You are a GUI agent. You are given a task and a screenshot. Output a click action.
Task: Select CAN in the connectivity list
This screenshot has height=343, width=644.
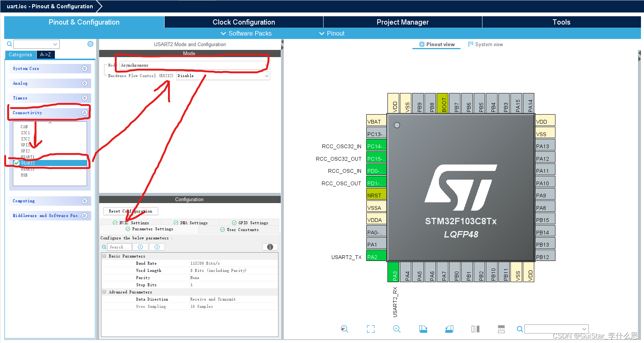coord(24,127)
